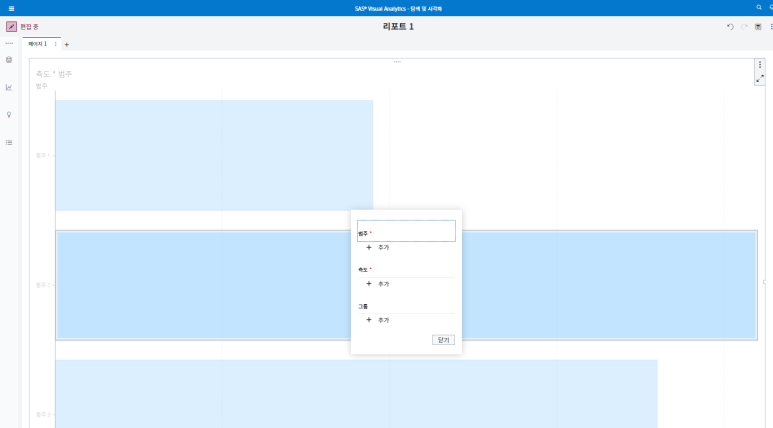Click the 편집 중 editing status label
773x428 pixels.
tap(29, 27)
